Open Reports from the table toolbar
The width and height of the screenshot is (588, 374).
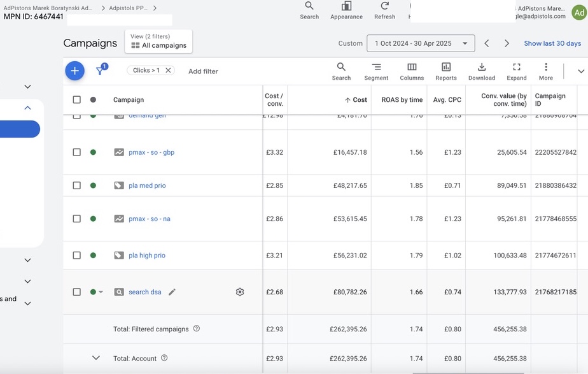coord(446,71)
